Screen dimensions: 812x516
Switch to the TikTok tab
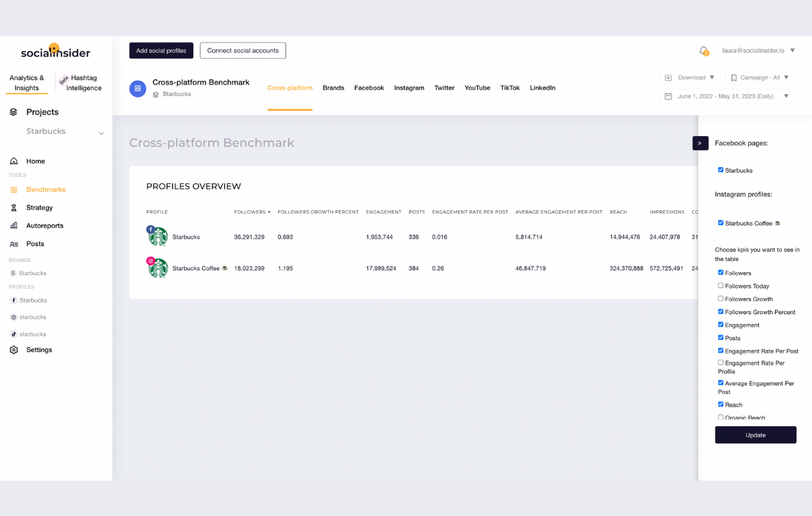[510, 88]
